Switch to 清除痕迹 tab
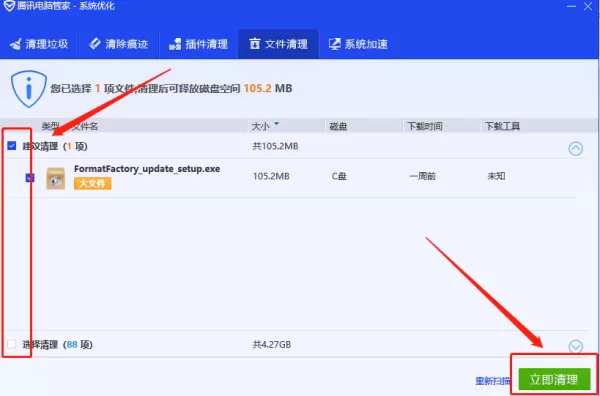The height and width of the screenshot is (396, 600). [x=118, y=44]
